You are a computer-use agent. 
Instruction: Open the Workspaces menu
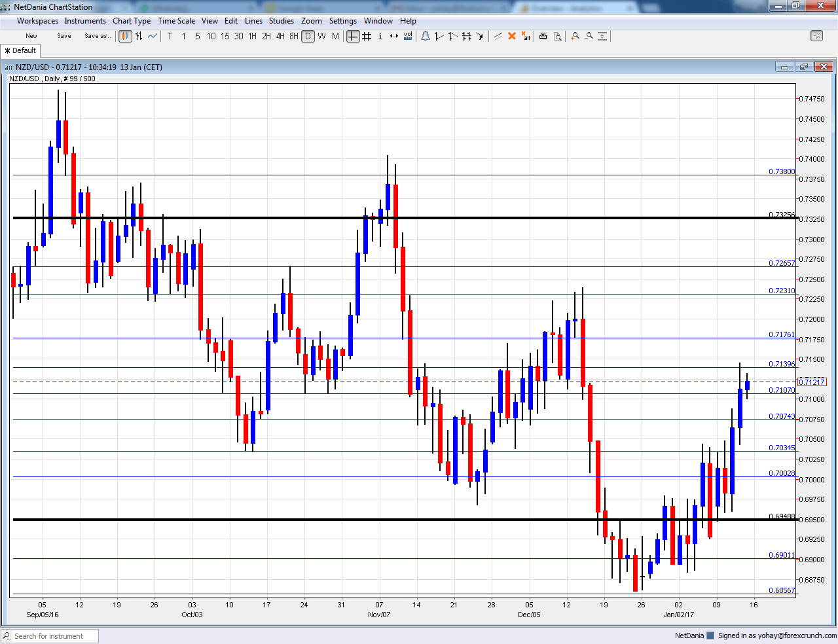click(37, 21)
